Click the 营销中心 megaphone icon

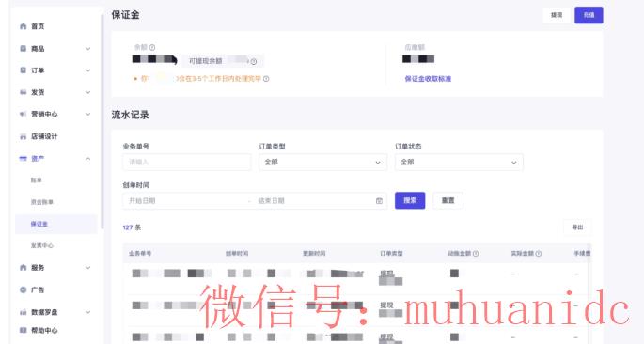[x=23, y=114]
